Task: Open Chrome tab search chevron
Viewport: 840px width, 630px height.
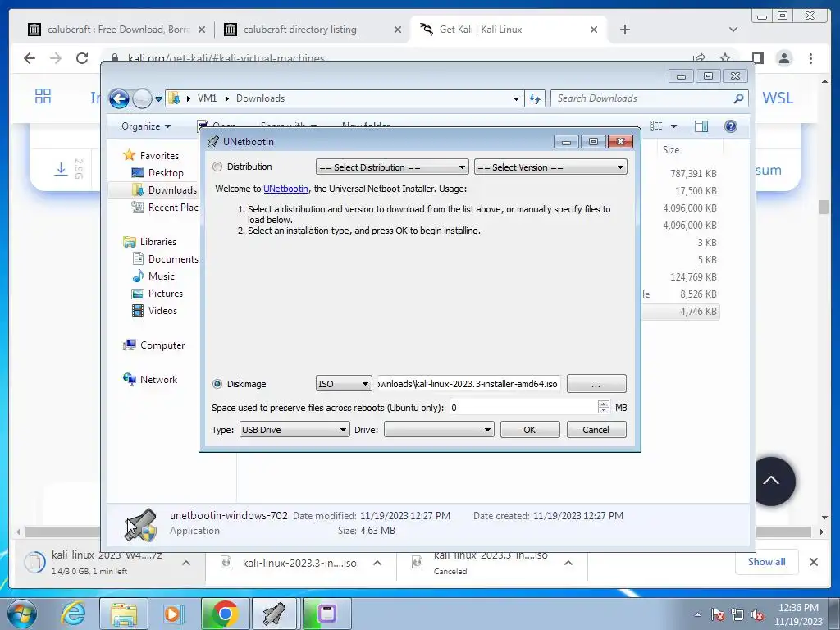Action: (x=733, y=30)
